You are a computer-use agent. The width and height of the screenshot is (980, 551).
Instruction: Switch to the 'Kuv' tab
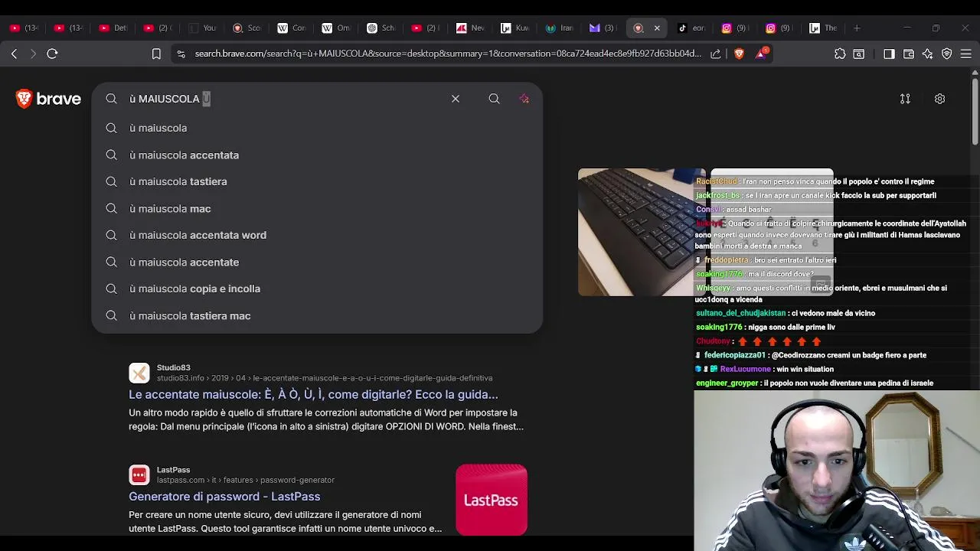pos(514,28)
